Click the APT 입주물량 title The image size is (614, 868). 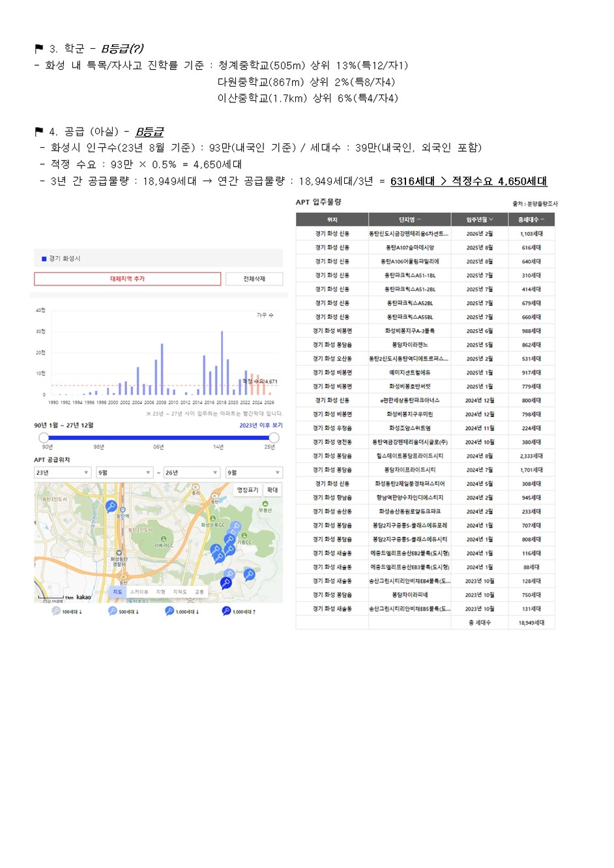[x=318, y=202]
